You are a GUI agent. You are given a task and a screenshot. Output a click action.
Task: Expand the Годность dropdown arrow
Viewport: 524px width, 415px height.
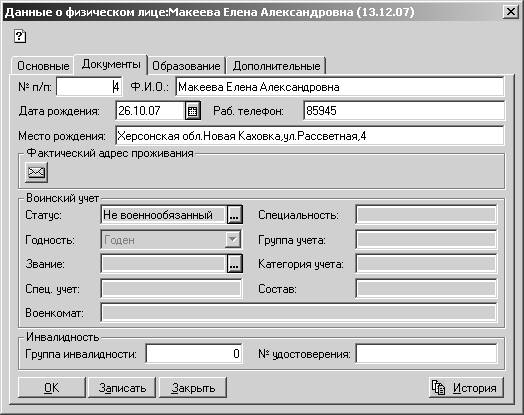[233, 240]
